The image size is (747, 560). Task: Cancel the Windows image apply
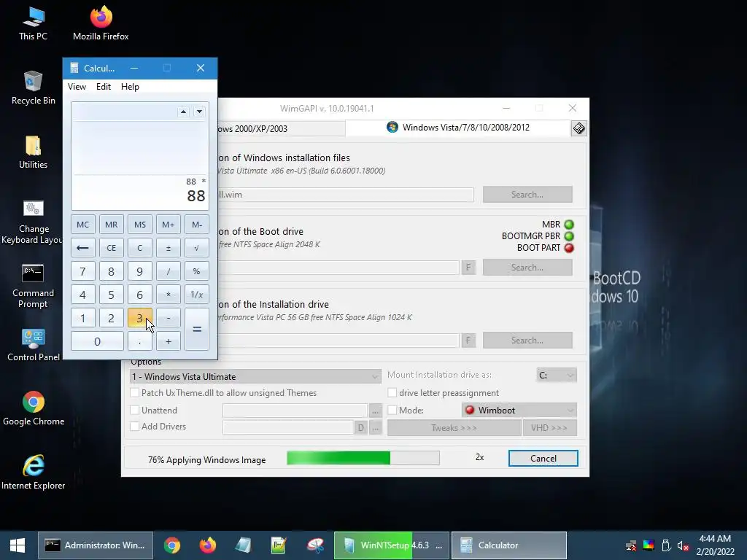tap(543, 458)
